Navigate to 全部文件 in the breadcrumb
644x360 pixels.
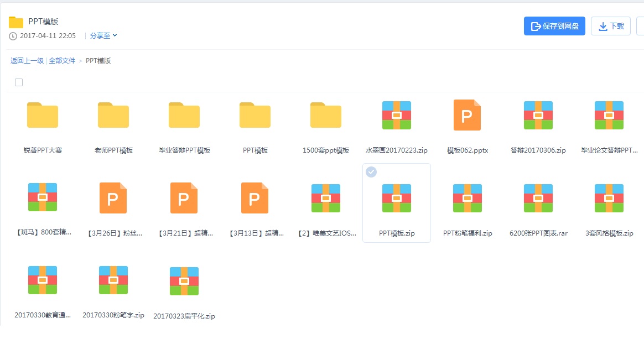coord(63,61)
